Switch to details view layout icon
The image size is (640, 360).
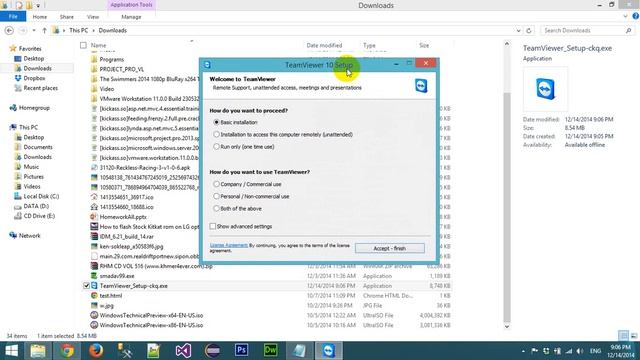coord(623,336)
